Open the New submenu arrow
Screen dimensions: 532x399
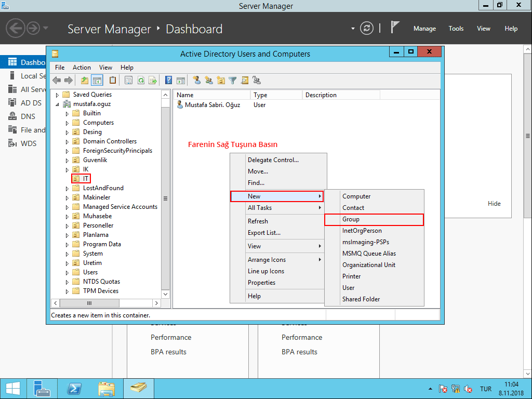click(320, 196)
